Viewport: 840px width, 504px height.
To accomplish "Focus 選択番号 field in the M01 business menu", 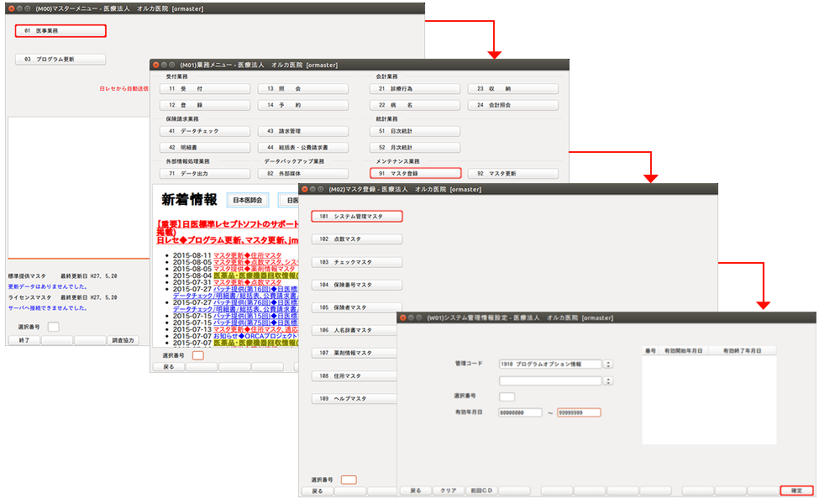I will [197, 355].
